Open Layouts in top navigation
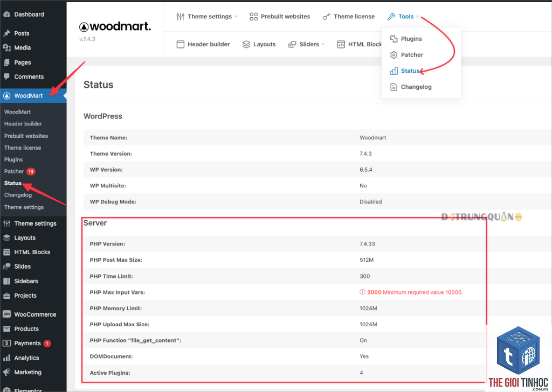Image resolution: width=552 pixels, height=392 pixels. pos(264,44)
